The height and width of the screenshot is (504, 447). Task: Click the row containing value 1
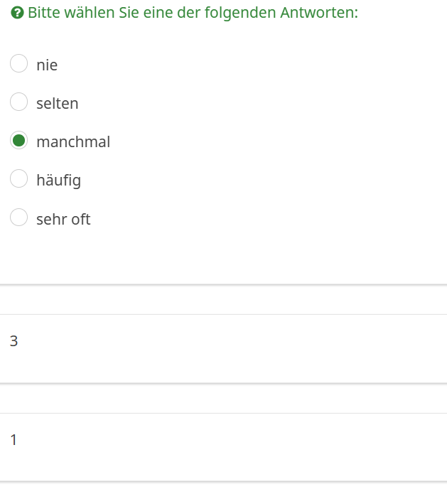[x=223, y=447]
